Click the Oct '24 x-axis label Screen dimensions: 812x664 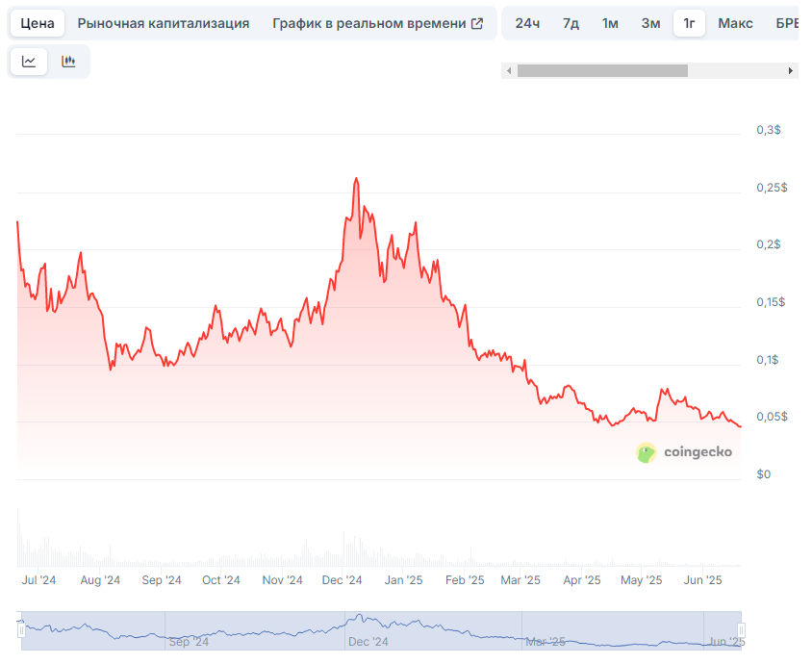[221, 580]
